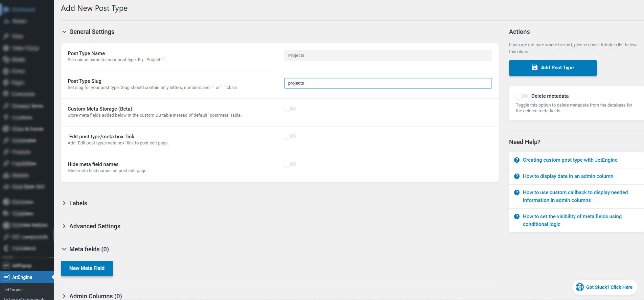Enable the Custom Meta Storage (Beta) toggle

290,109
